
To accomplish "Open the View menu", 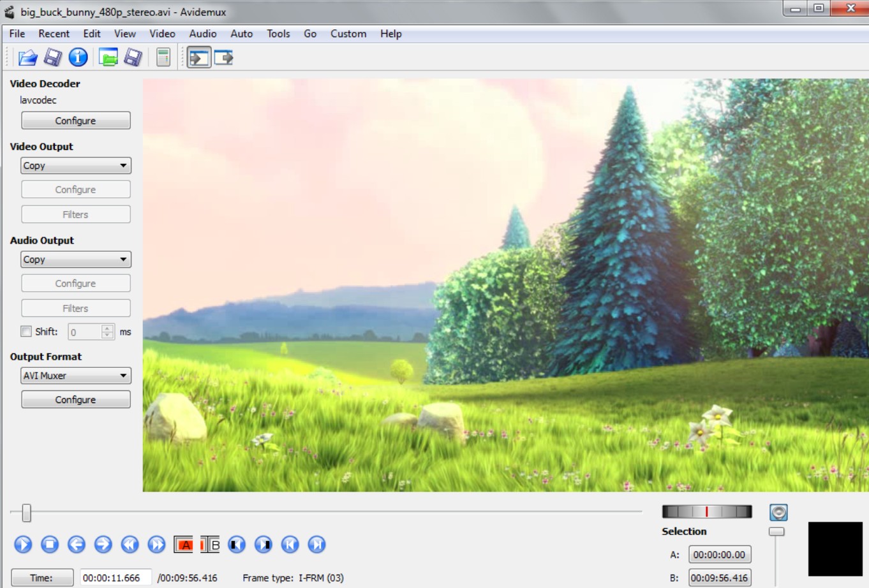I will click(x=125, y=34).
